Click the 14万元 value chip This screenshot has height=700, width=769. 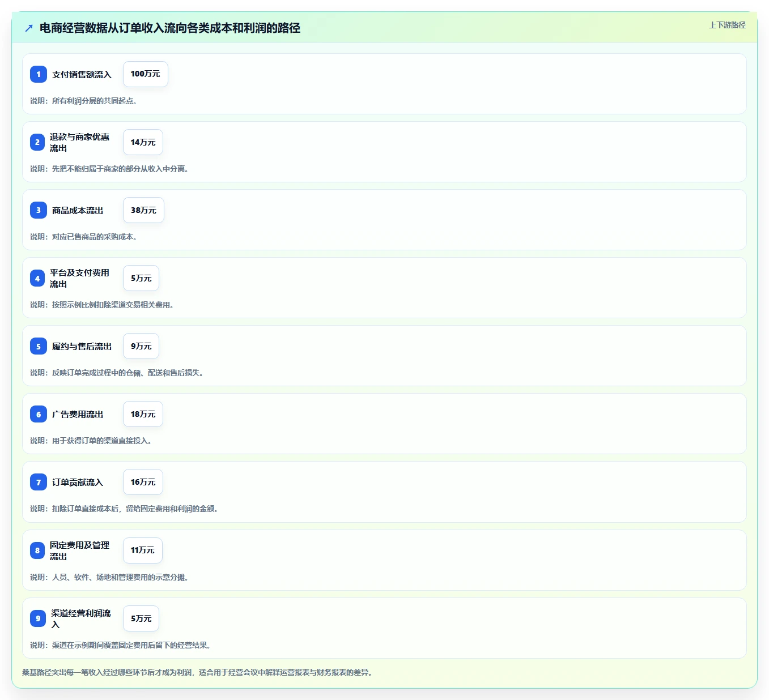143,142
